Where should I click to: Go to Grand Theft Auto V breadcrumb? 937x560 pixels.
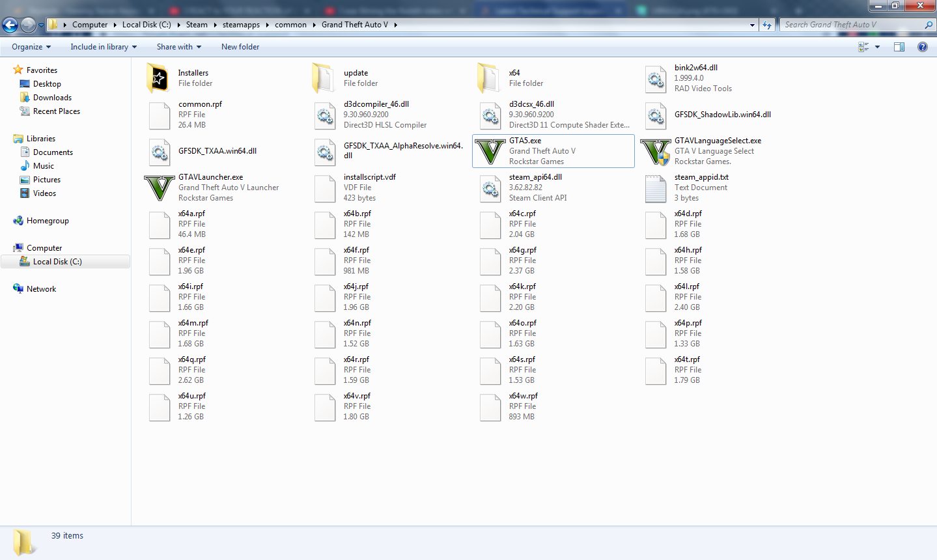[355, 25]
